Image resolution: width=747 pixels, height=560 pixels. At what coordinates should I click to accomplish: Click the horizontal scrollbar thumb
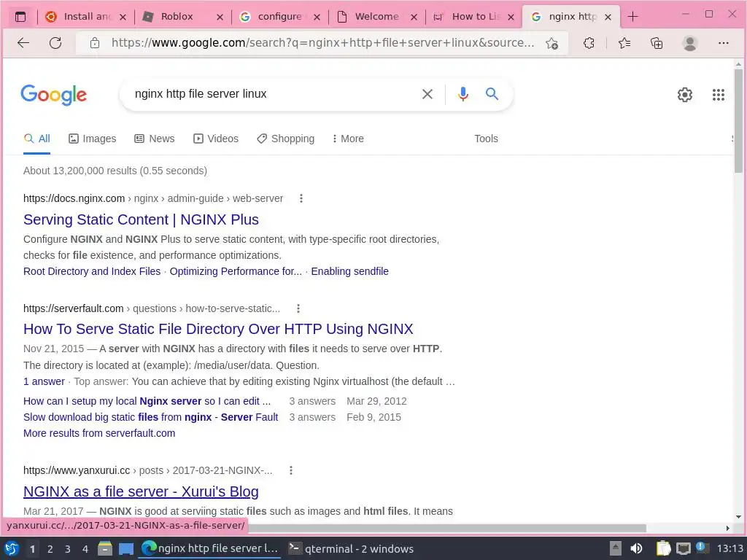(x=447, y=528)
